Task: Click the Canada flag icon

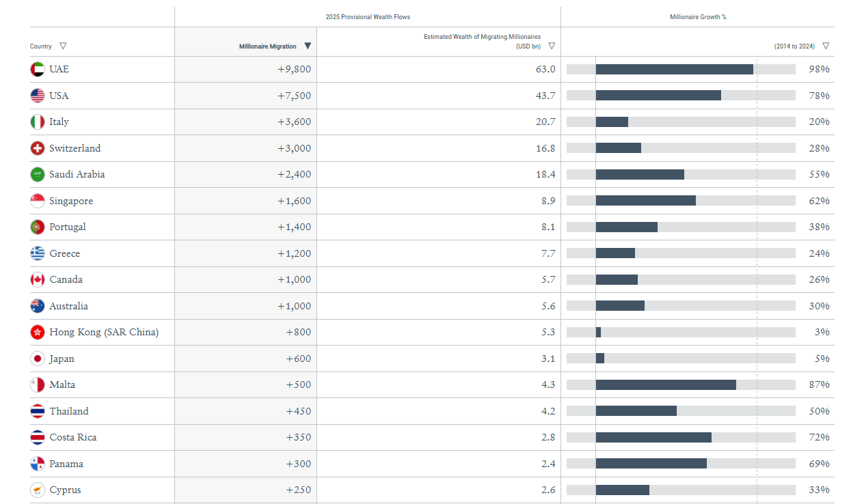Action: (38, 279)
